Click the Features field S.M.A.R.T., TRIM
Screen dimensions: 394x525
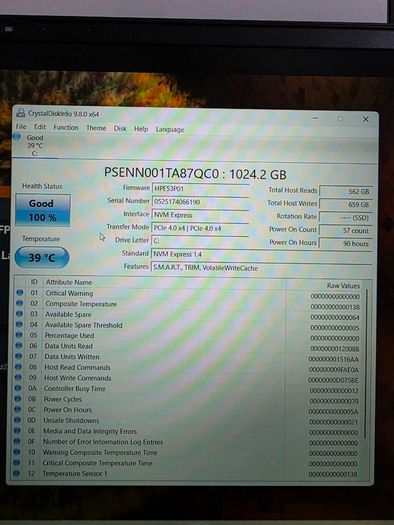(262, 268)
